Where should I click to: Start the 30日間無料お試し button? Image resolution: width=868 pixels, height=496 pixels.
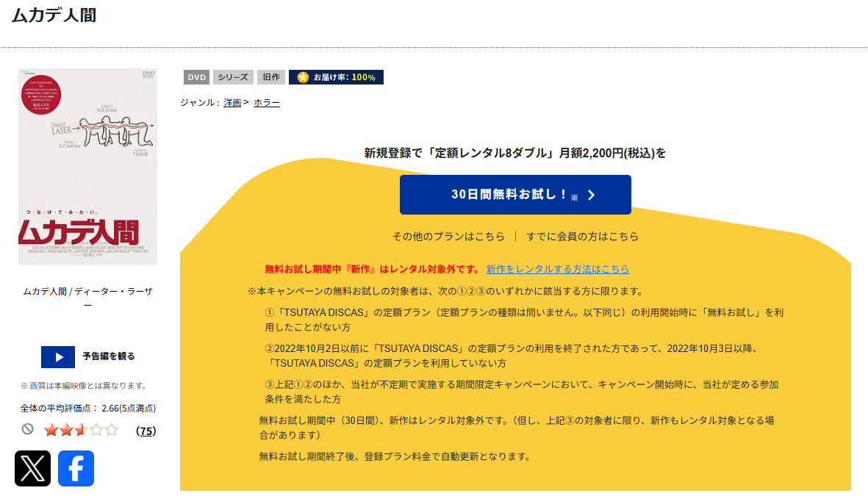pos(515,195)
